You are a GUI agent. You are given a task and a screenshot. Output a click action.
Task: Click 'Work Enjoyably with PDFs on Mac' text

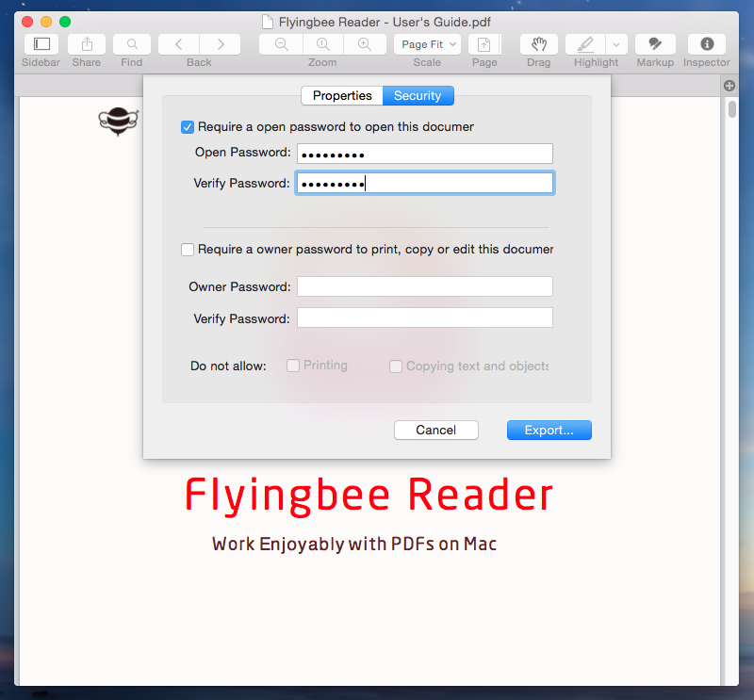pos(354,544)
